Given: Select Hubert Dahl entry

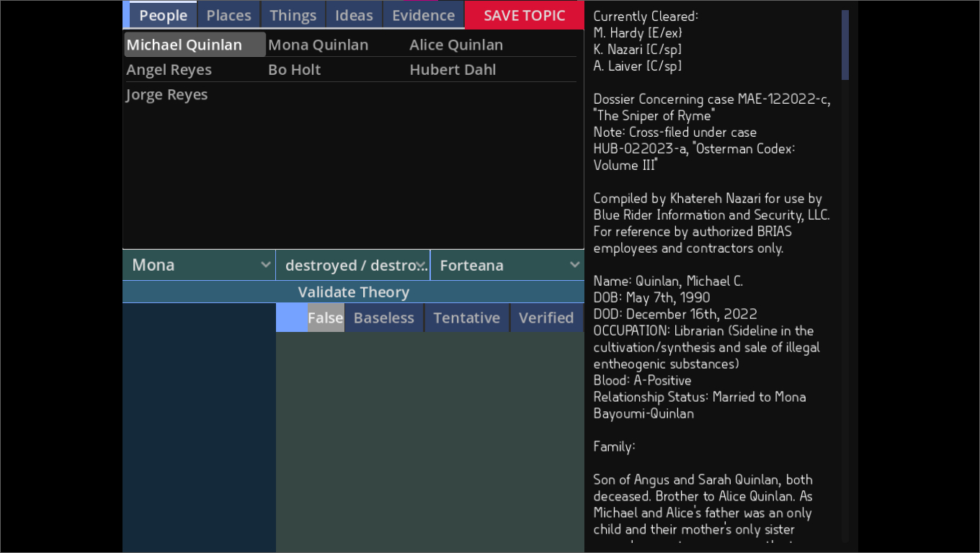Looking at the screenshot, I should point(453,70).
